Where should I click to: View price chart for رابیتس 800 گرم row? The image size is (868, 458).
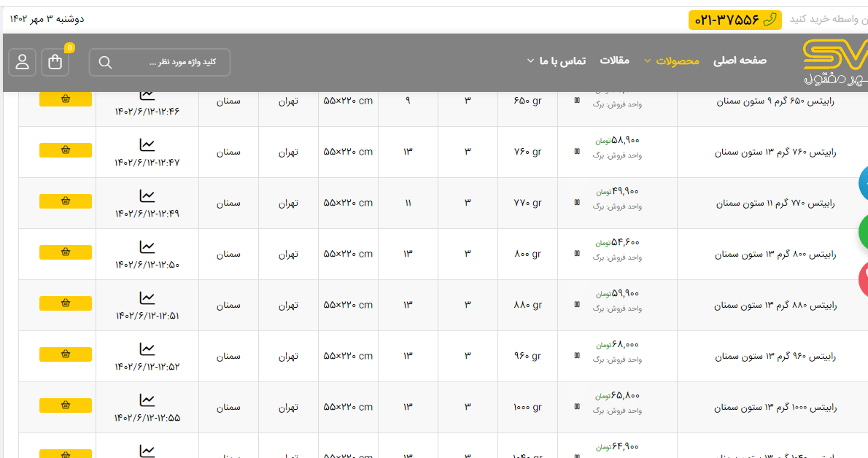(x=147, y=247)
